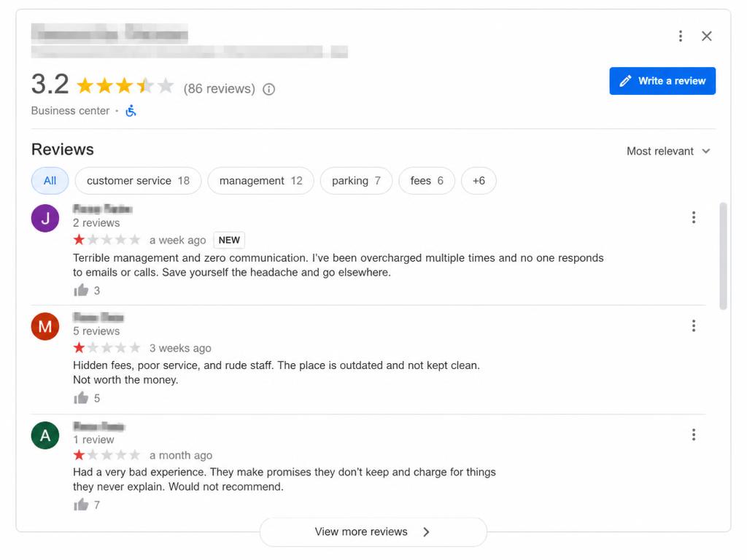This screenshot has height=560, width=747.
Task: Open options menu for reviewer M's review
Action: [694, 326]
